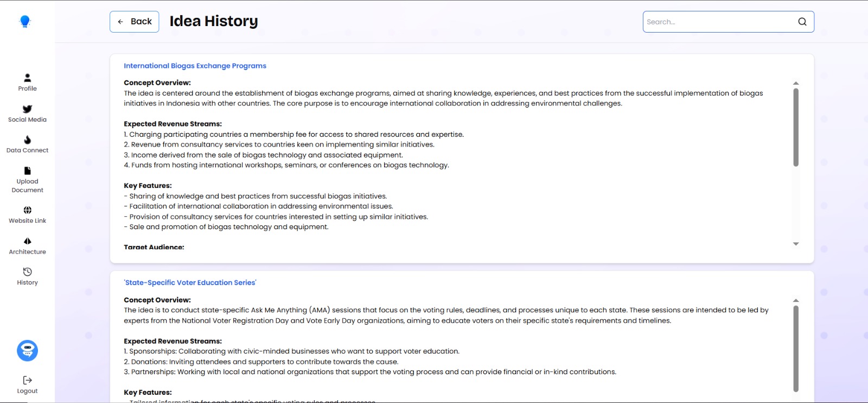The height and width of the screenshot is (403, 868).
Task: Click the Architecture icon in sidebar
Action: pos(28,241)
